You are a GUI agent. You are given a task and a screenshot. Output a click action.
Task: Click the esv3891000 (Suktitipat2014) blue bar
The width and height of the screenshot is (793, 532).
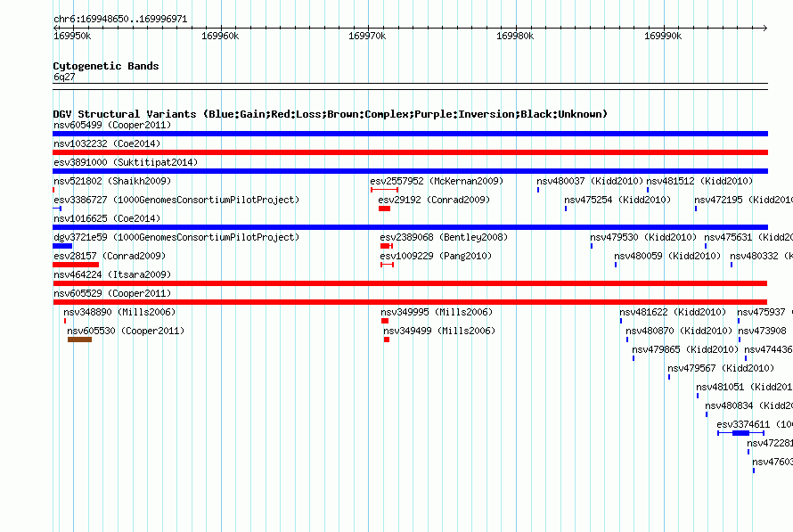(410, 171)
